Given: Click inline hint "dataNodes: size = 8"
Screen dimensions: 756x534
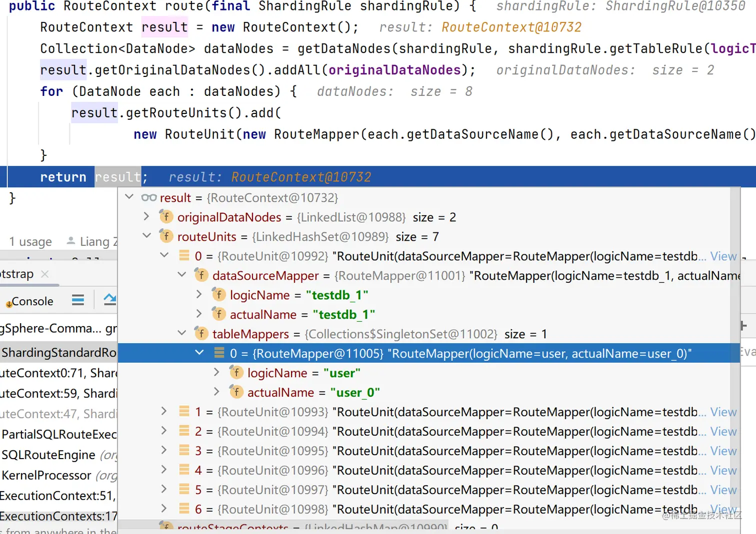Looking at the screenshot, I should pos(394,91).
